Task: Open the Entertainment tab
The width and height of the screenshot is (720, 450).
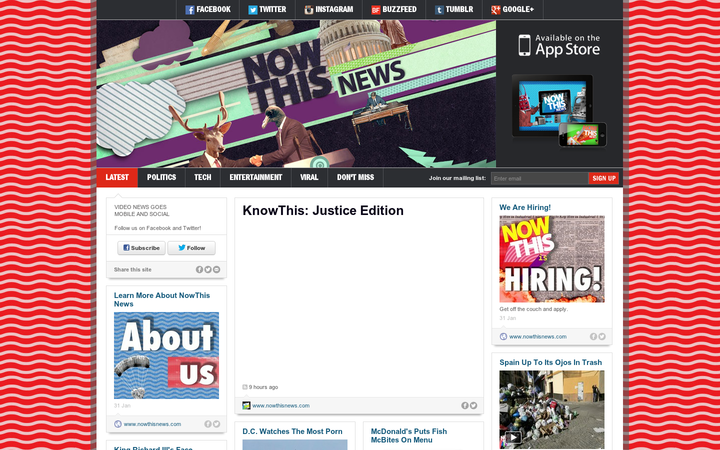Action: click(x=256, y=177)
